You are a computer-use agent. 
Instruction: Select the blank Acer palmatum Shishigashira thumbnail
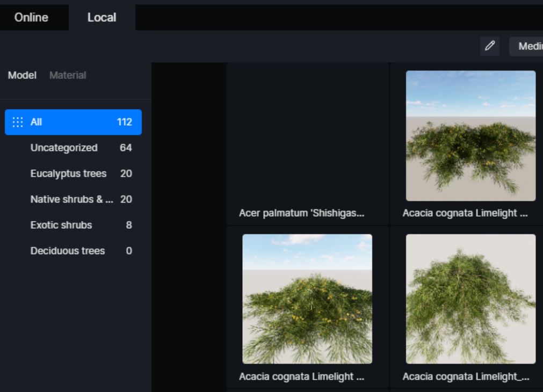[x=307, y=136]
